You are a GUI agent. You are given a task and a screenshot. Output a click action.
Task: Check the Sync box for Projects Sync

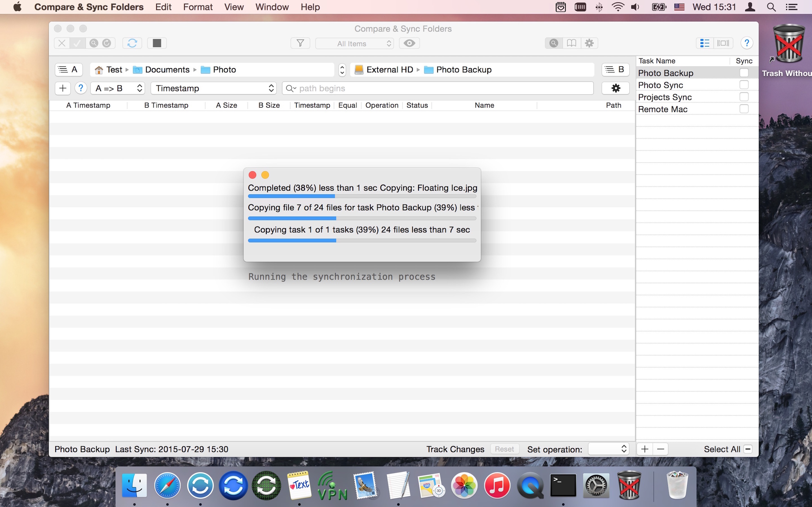(x=744, y=97)
